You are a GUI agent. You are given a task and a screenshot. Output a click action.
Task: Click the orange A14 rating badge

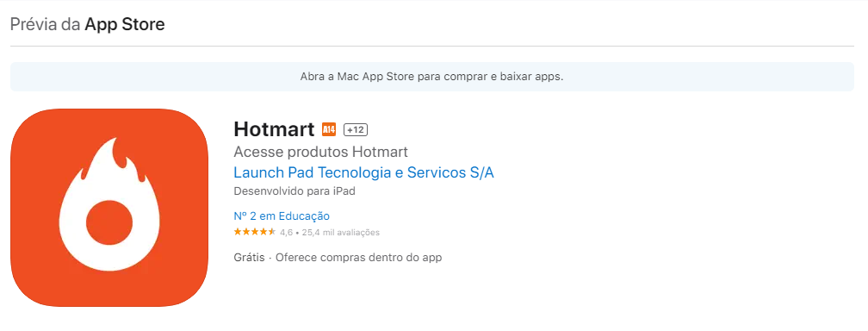pyautogui.click(x=329, y=130)
